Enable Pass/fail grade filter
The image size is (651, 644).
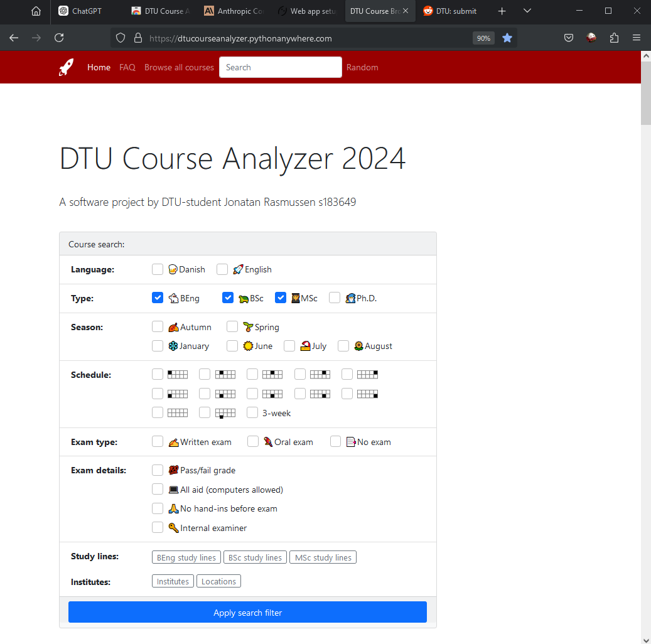coord(158,470)
